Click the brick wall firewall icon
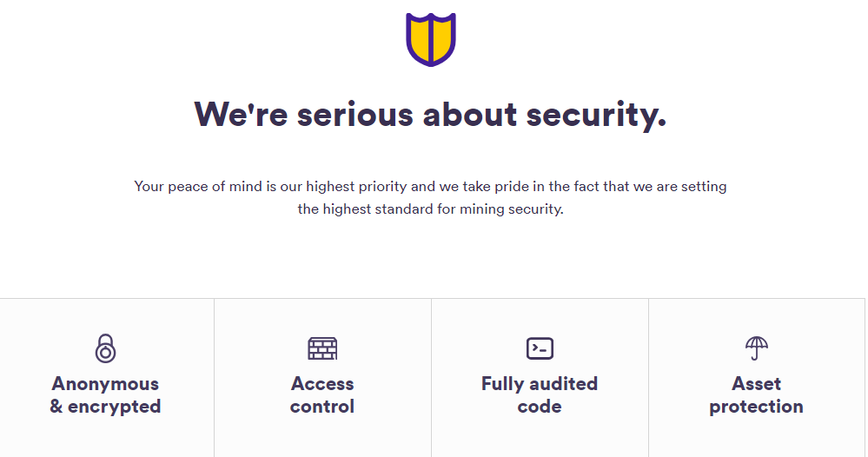This screenshot has width=868, height=457. point(322,348)
